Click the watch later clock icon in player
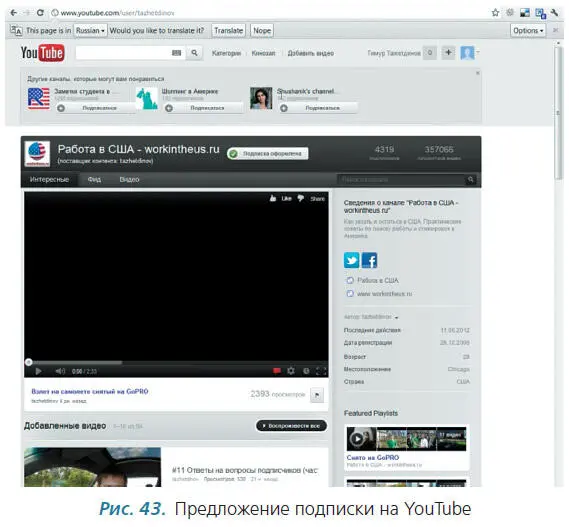The height and width of the screenshot is (527, 569). click(x=306, y=371)
